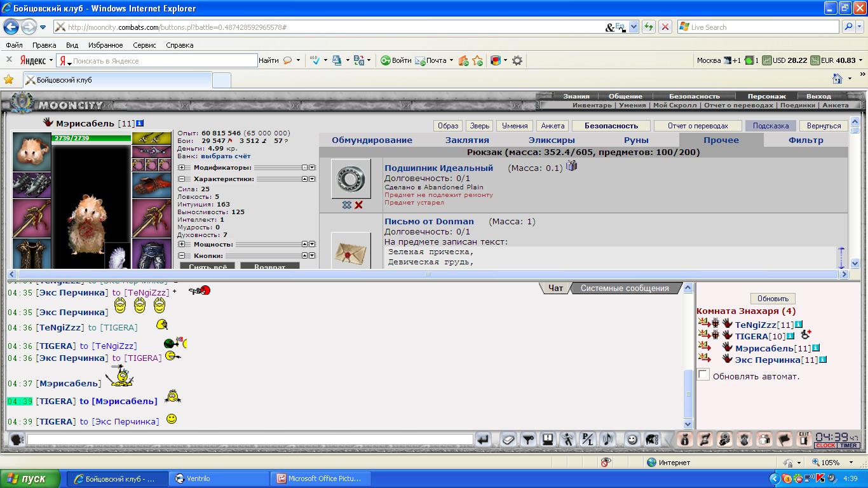The height and width of the screenshot is (488, 868).
Task: Click the EXIT door icon in bottom toolbar
Action: pyautogui.click(x=804, y=439)
